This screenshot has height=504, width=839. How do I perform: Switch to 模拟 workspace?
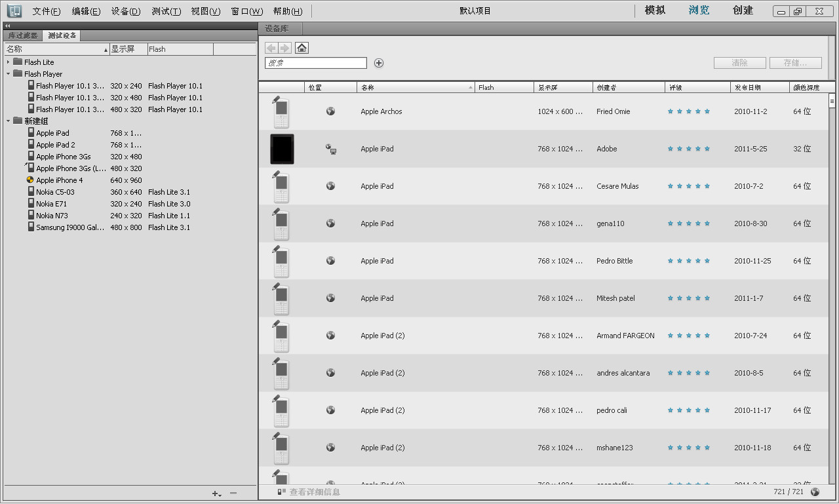(x=655, y=10)
